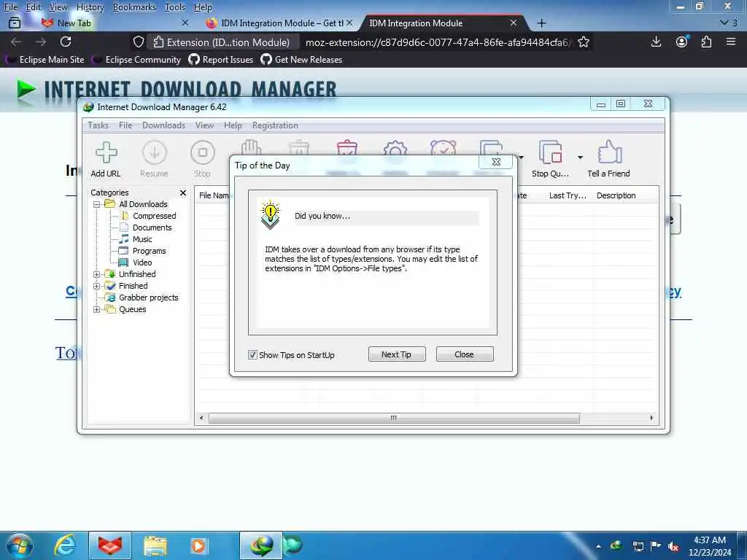This screenshot has width=747, height=560.
Task: Launch Internet Explorer from taskbar
Action: [65, 545]
